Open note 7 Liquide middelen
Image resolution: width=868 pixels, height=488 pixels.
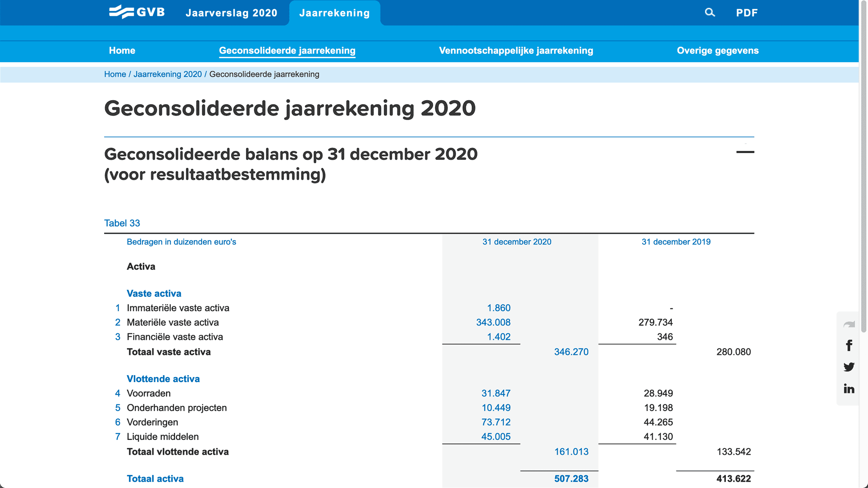[x=118, y=437]
